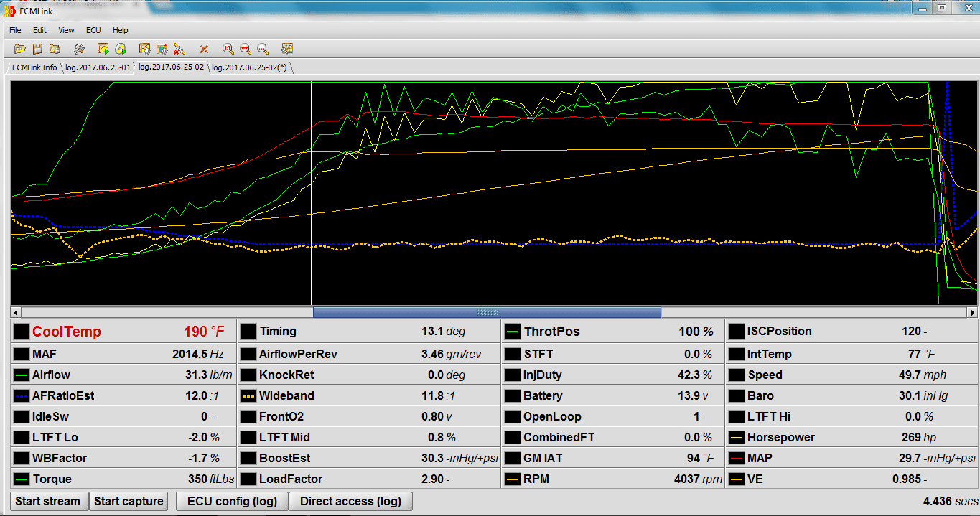Image resolution: width=980 pixels, height=516 pixels.
Task: Click the floppy disk save icon
Action: (37, 49)
